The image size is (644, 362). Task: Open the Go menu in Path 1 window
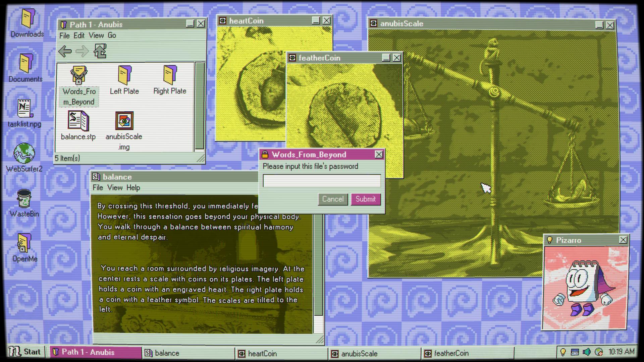[x=113, y=35]
